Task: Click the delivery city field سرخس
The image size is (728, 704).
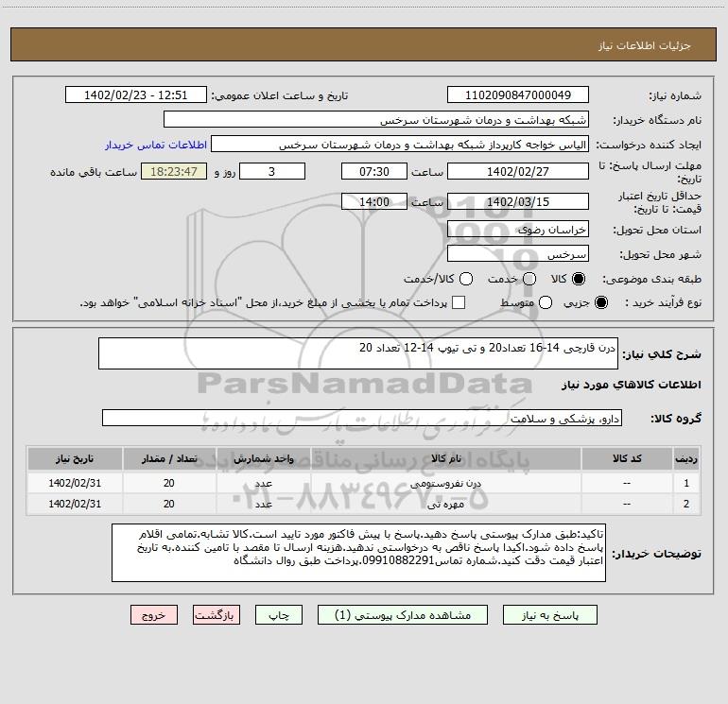Action: (x=518, y=254)
